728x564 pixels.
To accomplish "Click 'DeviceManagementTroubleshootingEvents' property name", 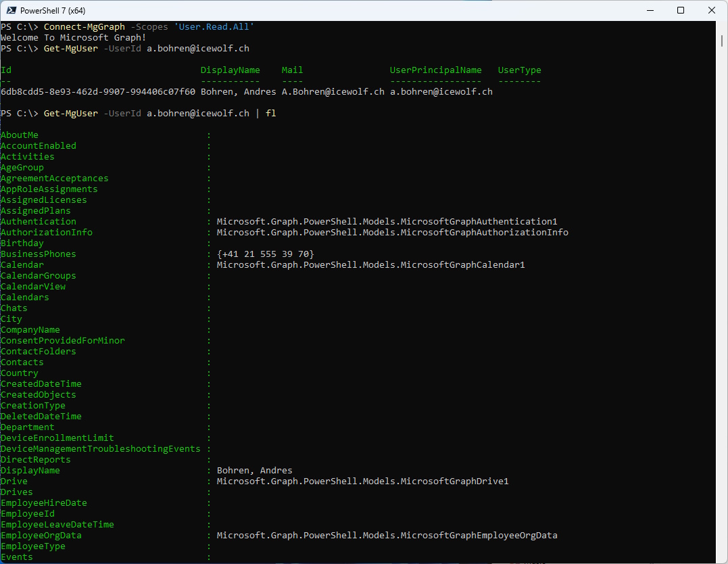I will click(x=100, y=449).
